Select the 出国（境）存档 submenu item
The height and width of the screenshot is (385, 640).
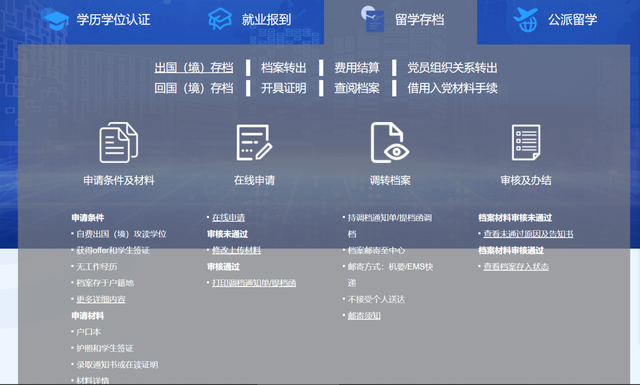point(194,67)
